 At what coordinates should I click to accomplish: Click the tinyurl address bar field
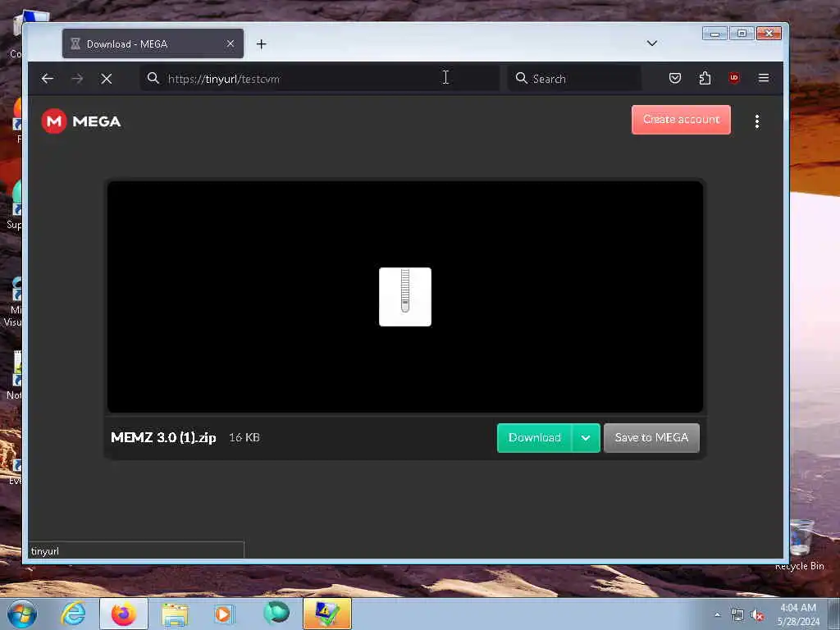pos(319,79)
